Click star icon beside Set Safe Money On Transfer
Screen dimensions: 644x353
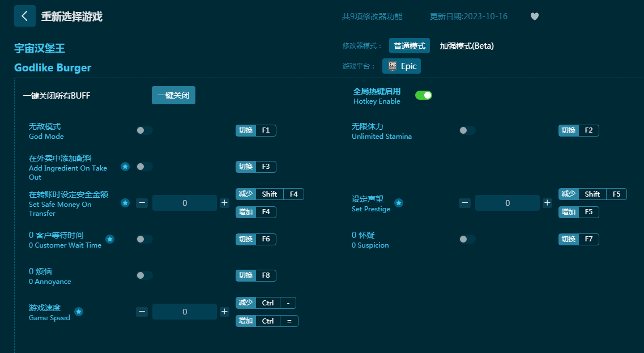(x=125, y=203)
